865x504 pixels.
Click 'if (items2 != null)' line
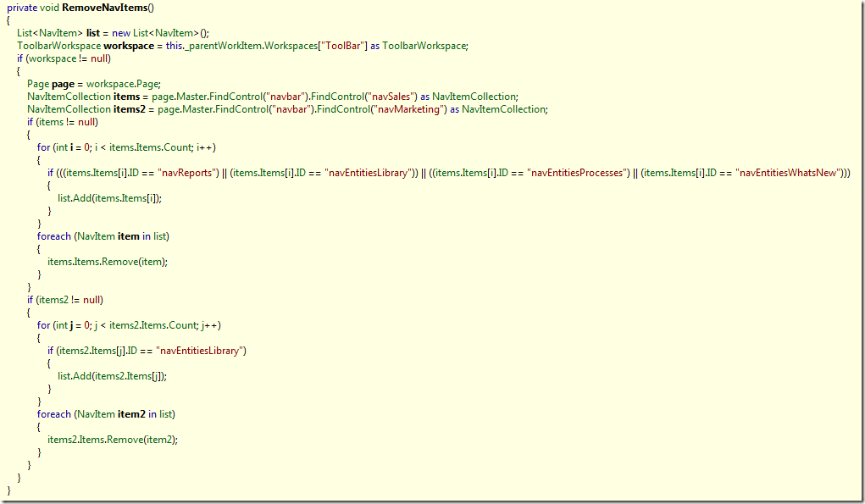65,300
